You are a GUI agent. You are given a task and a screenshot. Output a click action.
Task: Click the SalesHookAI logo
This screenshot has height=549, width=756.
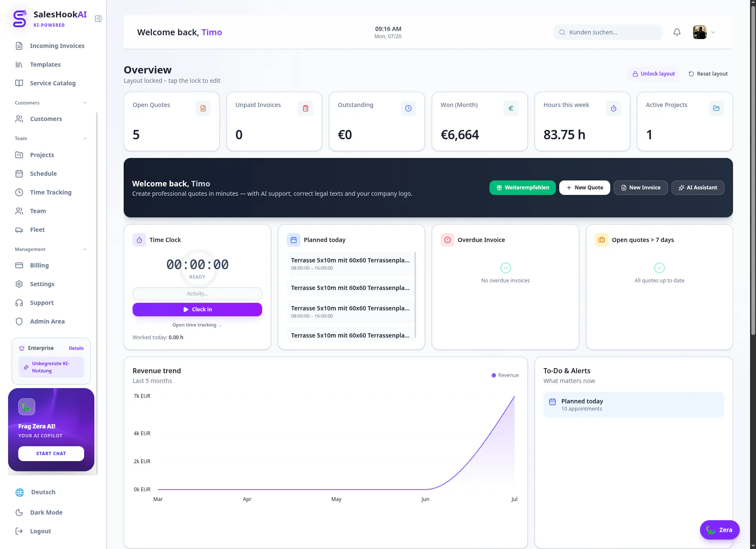(x=20, y=19)
